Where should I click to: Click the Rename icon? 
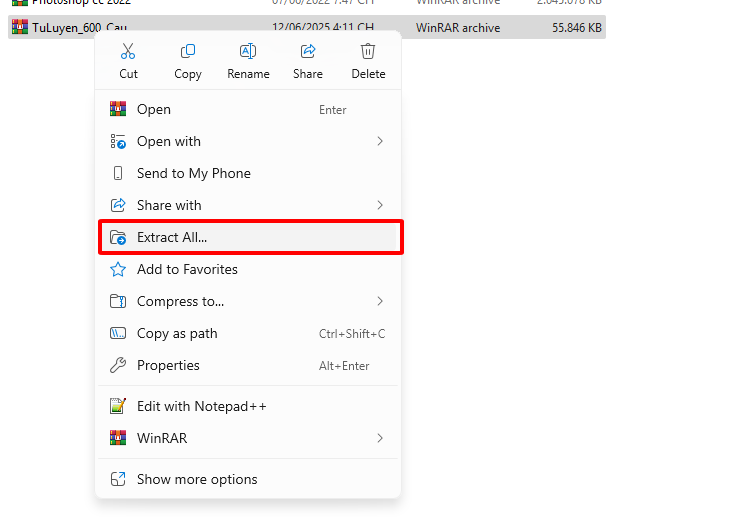(248, 51)
